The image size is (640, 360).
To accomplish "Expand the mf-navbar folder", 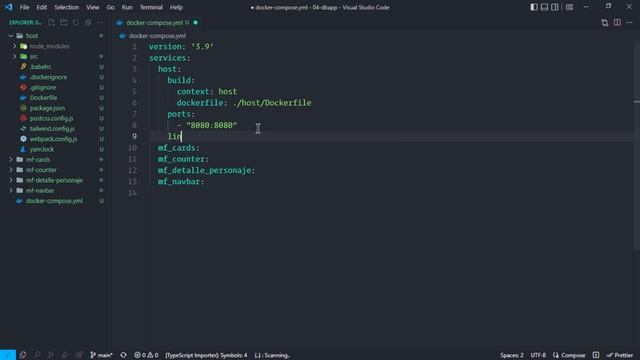I will 40,191.
